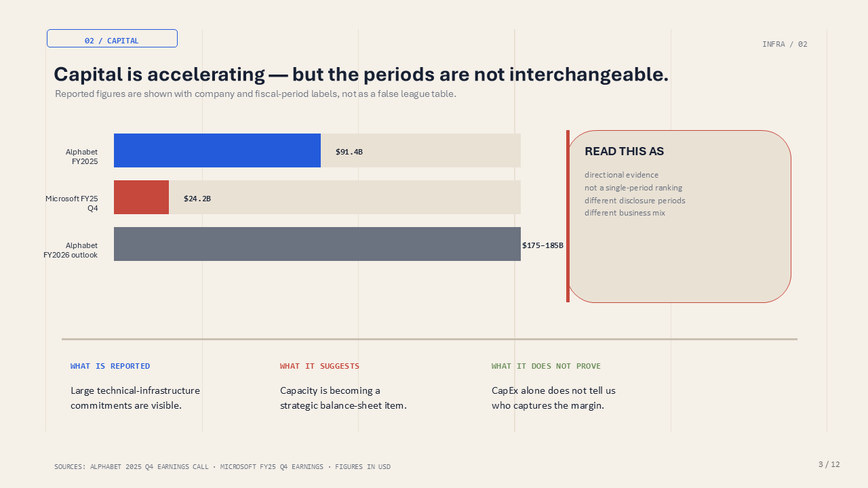Select the slide title about capital accelerating
Screen dimensions: 868x488
[x=361, y=75]
